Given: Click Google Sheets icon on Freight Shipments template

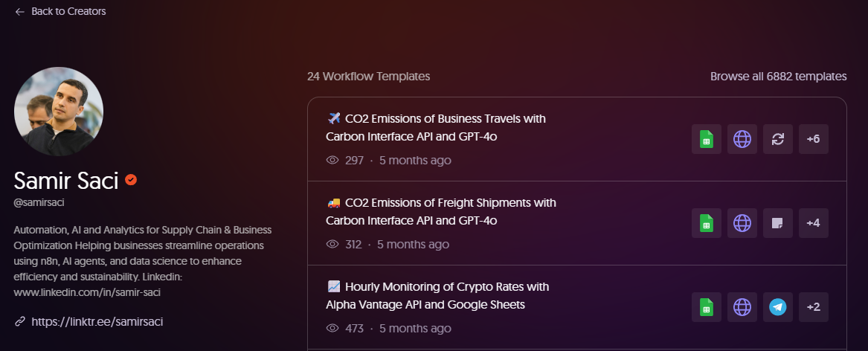Looking at the screenshot, I should pyautogui.click(x=707, y=223).
